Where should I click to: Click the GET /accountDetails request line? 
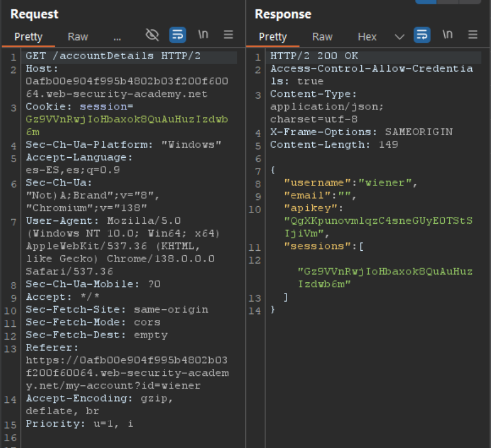(113, 56)
